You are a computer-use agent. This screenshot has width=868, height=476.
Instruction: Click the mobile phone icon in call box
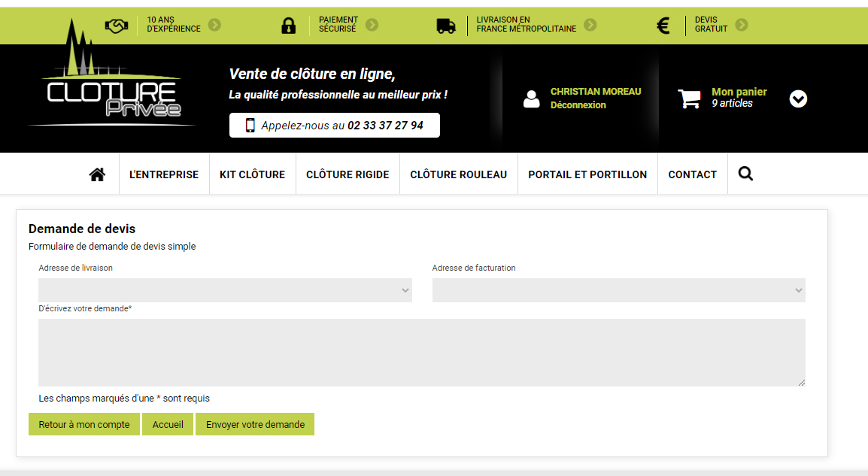(250, 125)
